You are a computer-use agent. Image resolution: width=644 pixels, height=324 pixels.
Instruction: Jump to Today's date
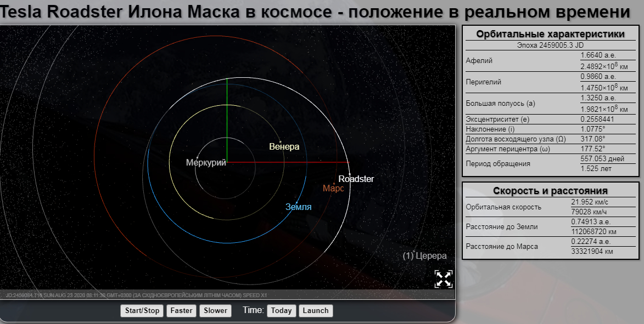[281, 311]
